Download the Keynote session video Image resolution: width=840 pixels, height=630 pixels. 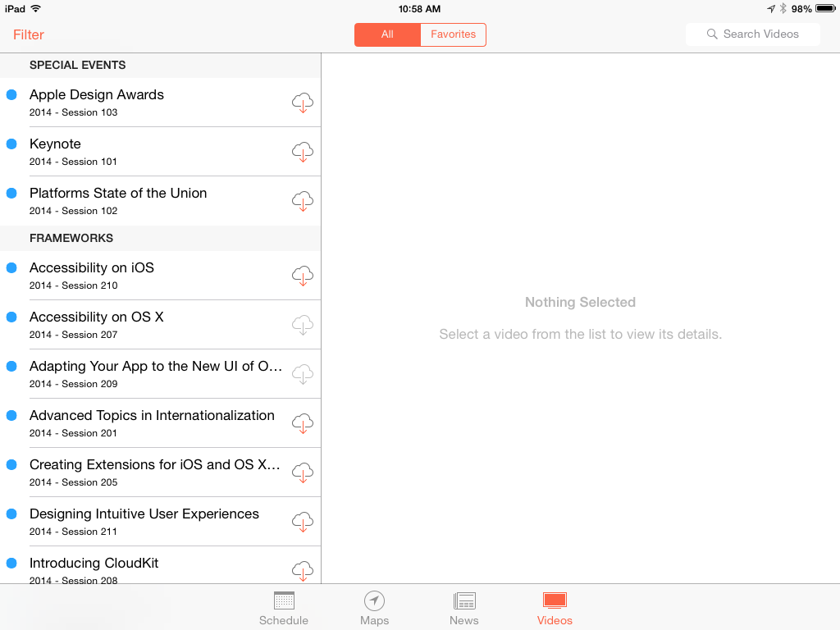tap(303, 152)
